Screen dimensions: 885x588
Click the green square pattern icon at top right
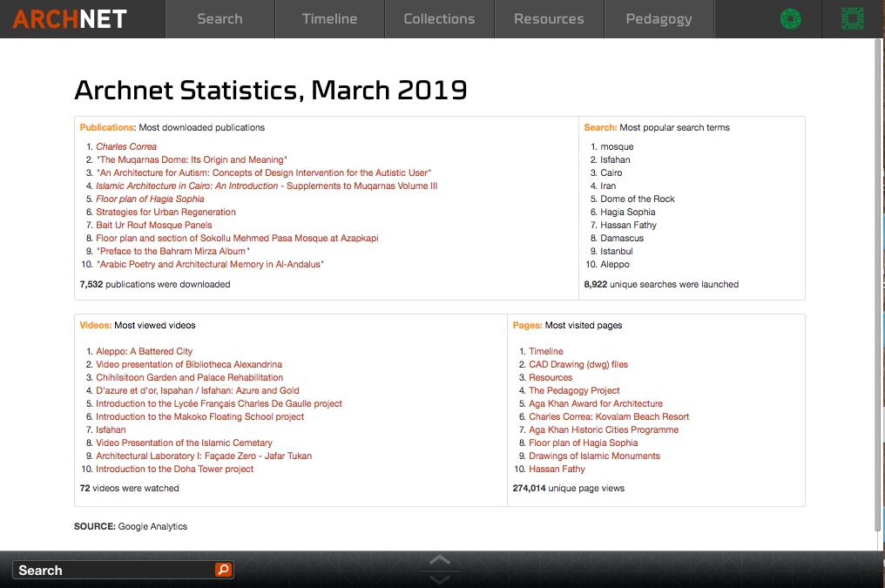click(851, 17)
